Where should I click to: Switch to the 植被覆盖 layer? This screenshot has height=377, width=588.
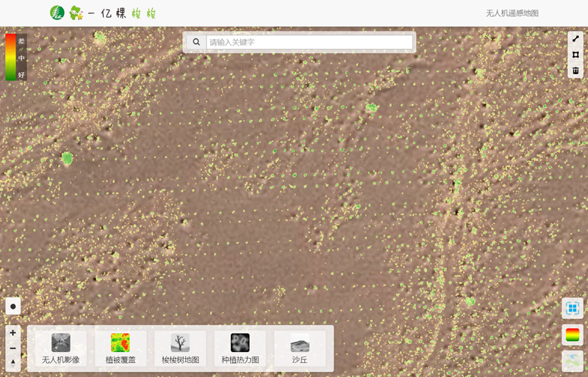click(121, 348)
